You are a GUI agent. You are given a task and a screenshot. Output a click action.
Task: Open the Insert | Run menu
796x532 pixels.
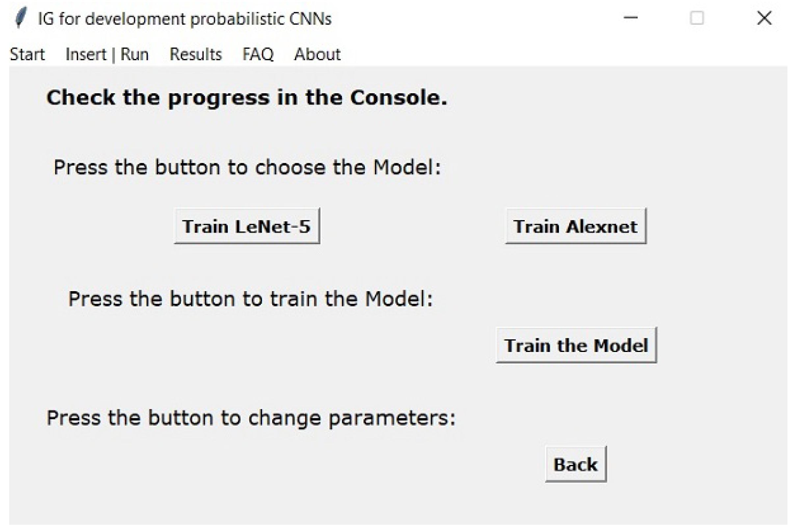(107, 54)
